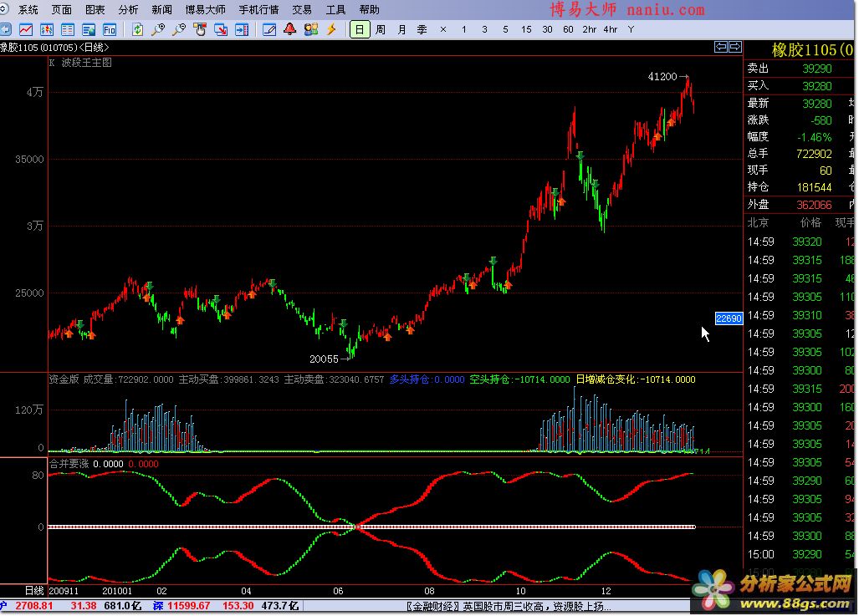Click the blue 22690 price tag
Image resolution: width=859 pixels, height=616 pixels.
[x=729, y=318]
